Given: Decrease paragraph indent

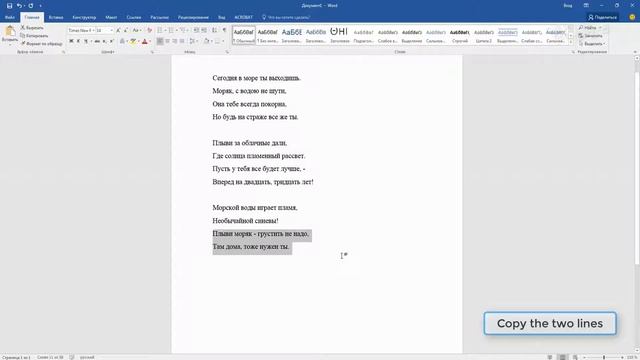Looking at the screenshot, I should click(196, 30).
